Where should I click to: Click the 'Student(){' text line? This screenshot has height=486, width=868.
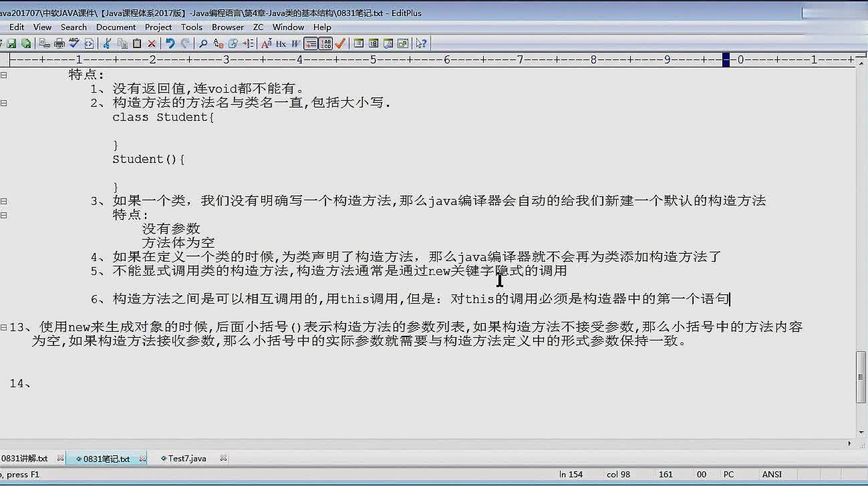click(x=148, y=160)
